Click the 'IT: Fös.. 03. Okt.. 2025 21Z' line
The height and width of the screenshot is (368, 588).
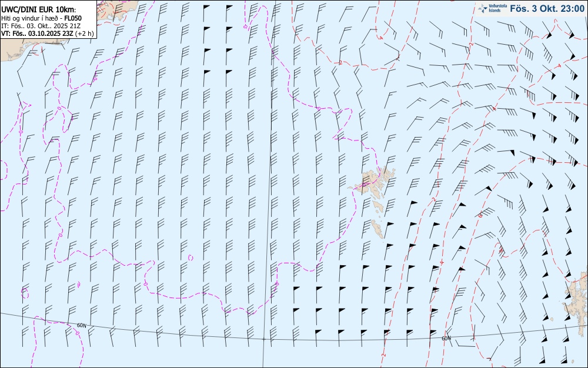tap(41, 26)
